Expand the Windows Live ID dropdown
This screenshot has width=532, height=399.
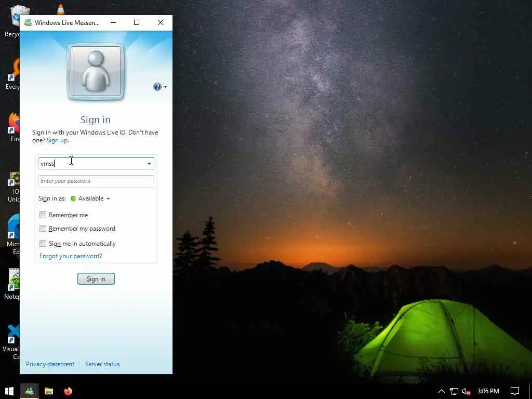149,164
